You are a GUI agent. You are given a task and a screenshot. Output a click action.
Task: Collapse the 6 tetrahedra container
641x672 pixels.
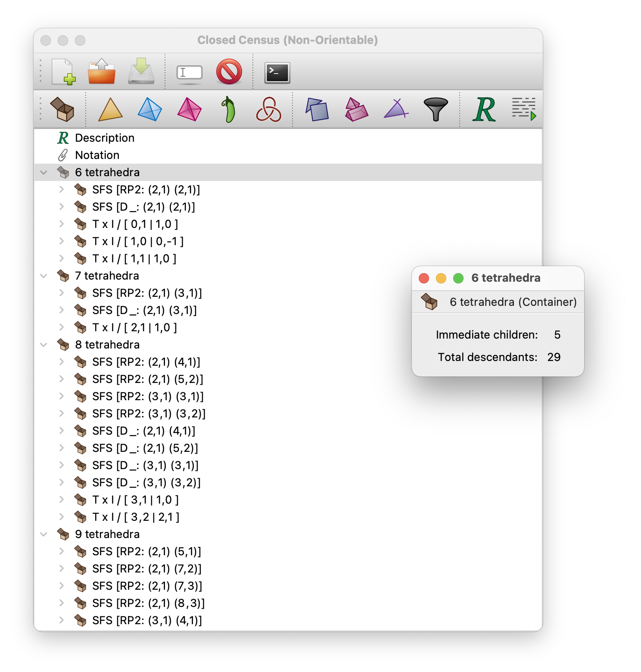[x=44, y=172]
